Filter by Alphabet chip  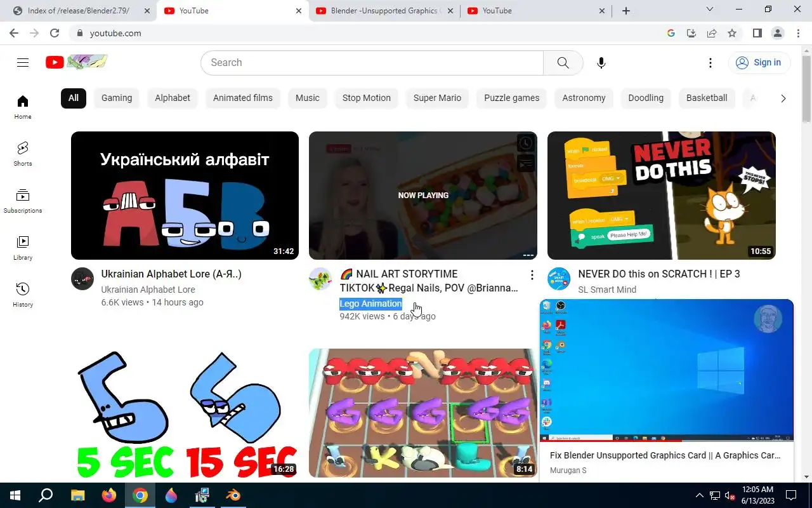tap(173, 98)
